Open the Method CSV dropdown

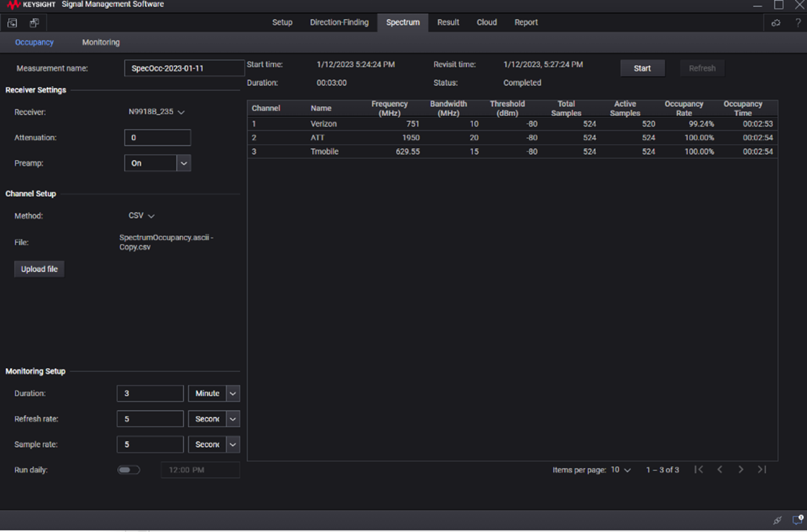(x=141, y=216)
